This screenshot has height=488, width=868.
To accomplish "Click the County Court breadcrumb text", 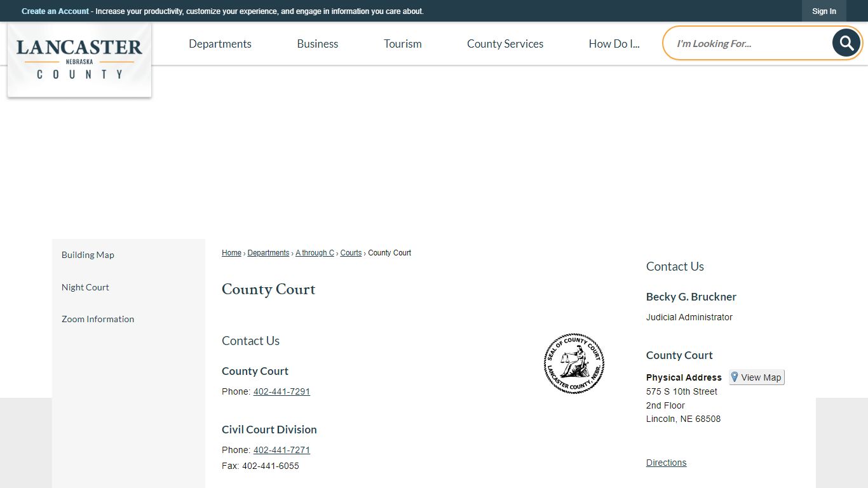I will pos(390,253).
